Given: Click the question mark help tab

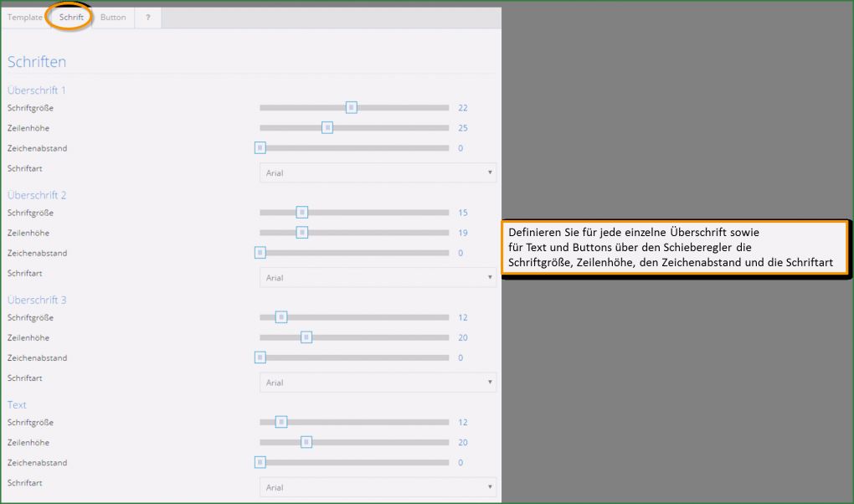Looking at the screenshot, I should (x=147, y=18).
